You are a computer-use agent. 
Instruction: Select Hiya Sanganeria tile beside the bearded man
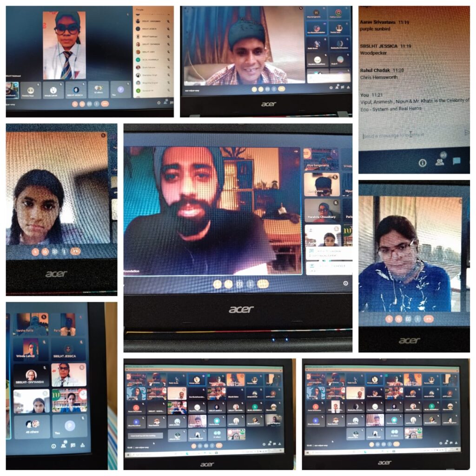(321, 159)
